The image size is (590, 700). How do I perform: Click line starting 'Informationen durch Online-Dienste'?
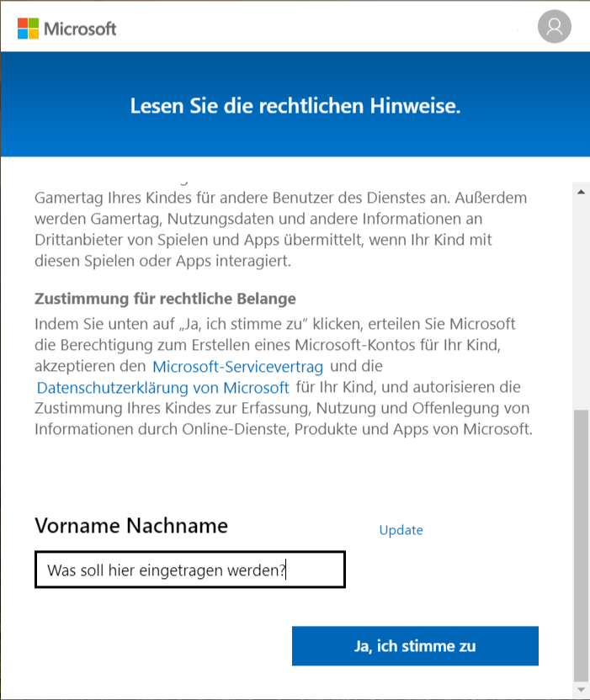(284, 429)
